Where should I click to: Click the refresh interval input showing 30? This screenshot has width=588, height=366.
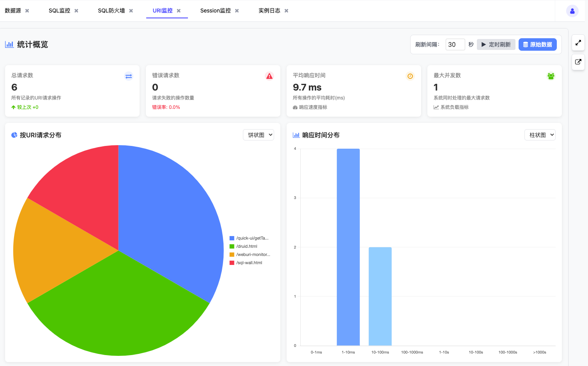tap(455, 44)
